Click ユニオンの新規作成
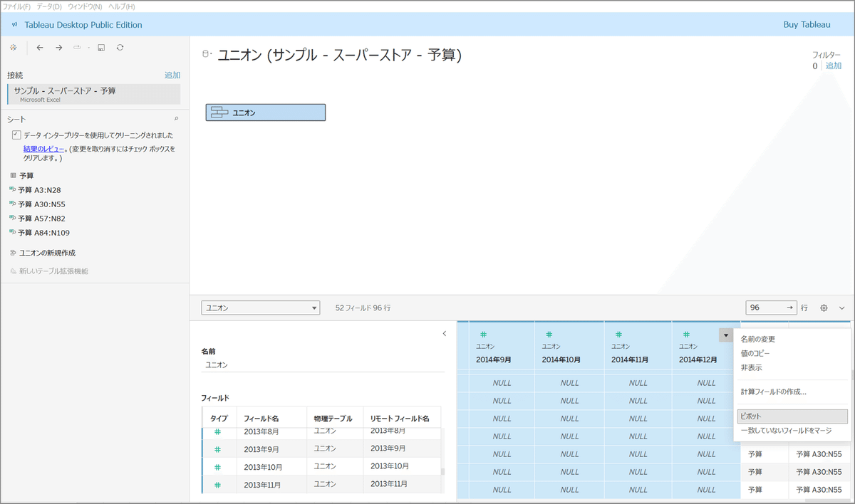The height and width of the screenshot is (504, 855). click(47, 253)
